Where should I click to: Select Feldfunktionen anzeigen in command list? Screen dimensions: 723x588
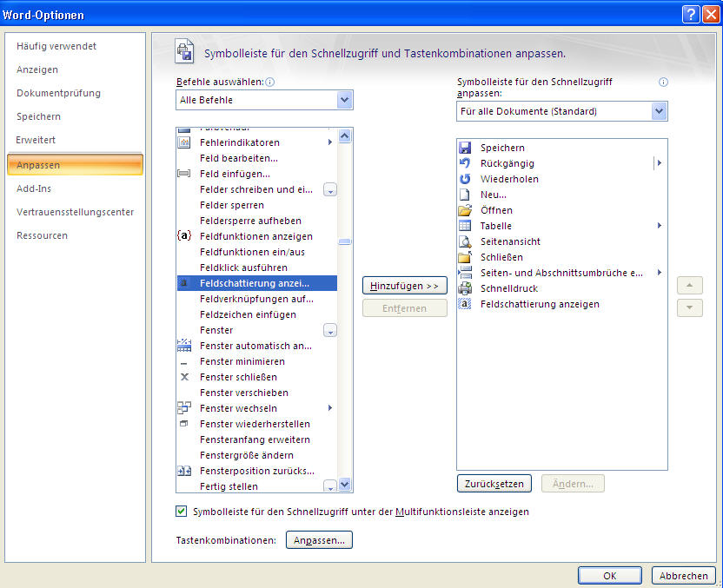pos(255,236)
